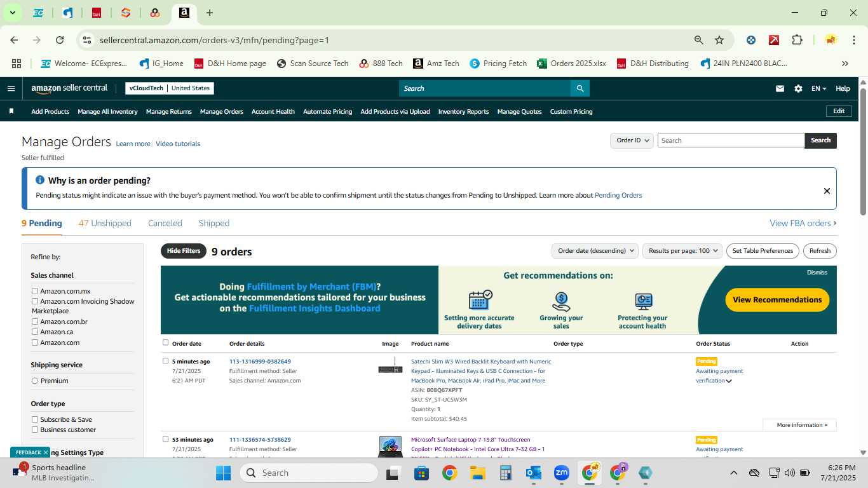Click Set Table Preferences button
This screenshot has width=868, height=488.
(x=763, y=251)
